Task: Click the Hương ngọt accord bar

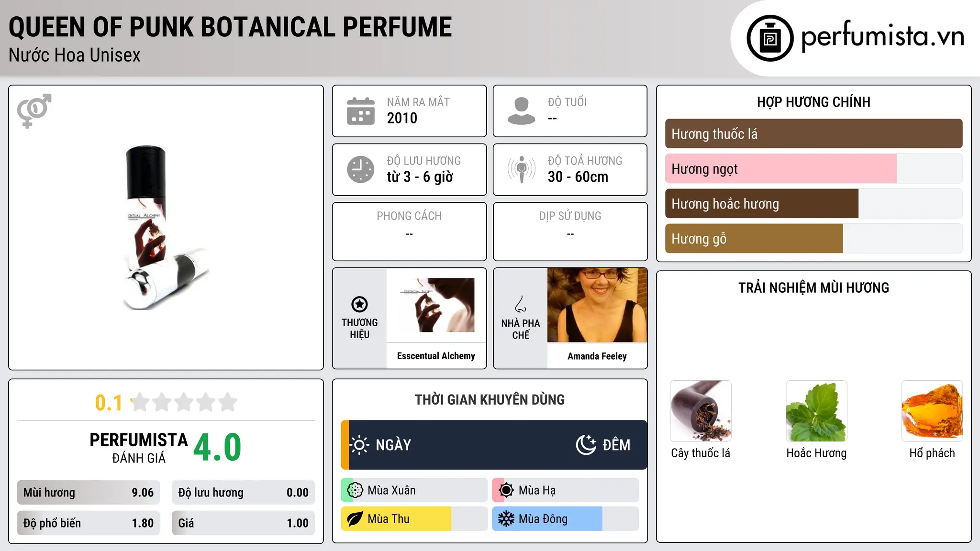Action: [813, 169]
